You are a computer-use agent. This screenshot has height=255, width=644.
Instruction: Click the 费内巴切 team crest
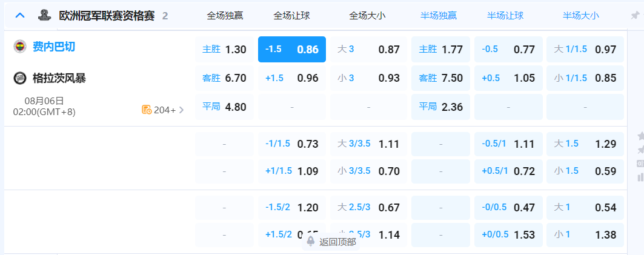click(20, 47)
